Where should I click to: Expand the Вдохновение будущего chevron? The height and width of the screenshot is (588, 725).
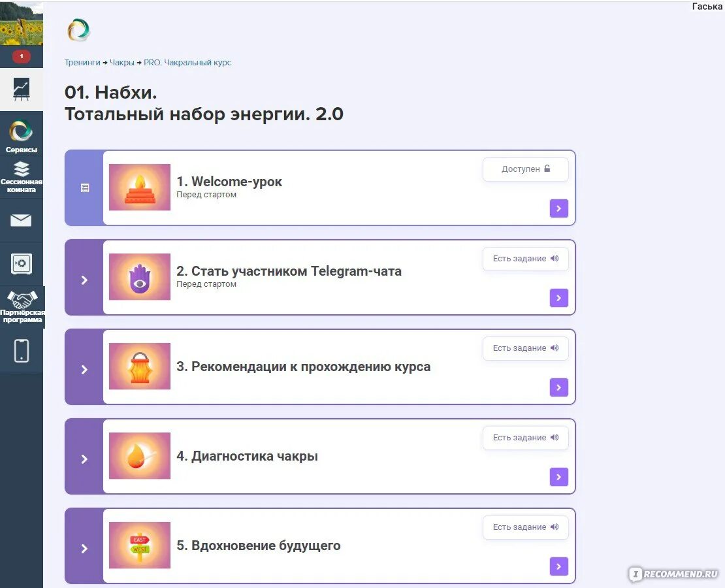pyautogui.click(x=84, y=549)
